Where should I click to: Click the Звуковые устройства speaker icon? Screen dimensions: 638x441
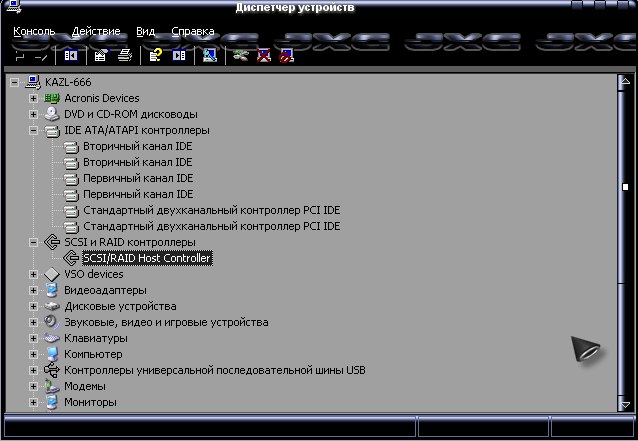pyautogui.click(x=52, y=322)
